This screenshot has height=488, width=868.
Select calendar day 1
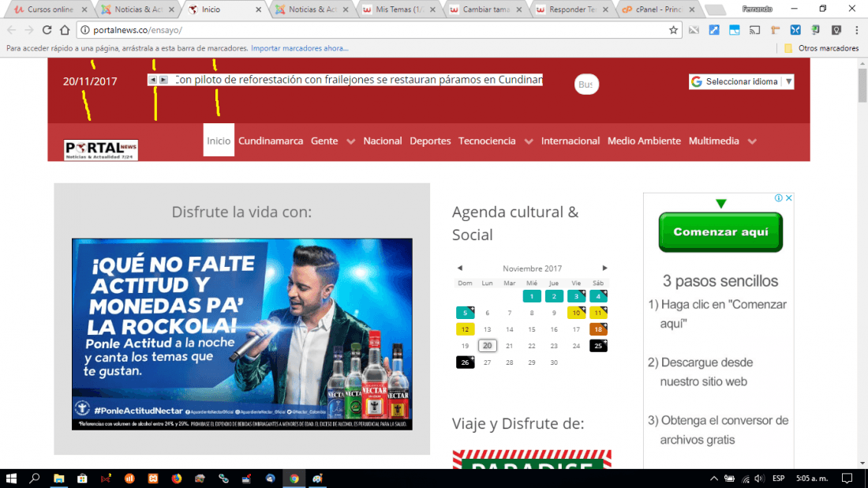tap(531, 296)
